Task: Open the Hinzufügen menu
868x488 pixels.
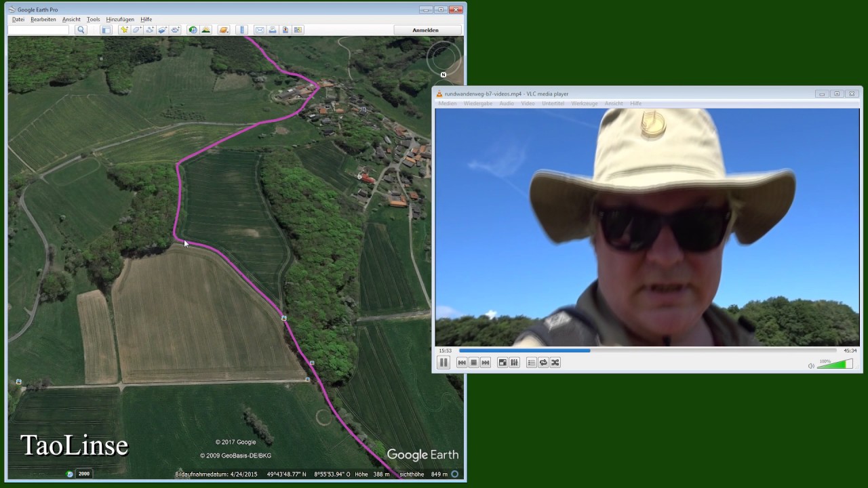Action: [120, 19]
